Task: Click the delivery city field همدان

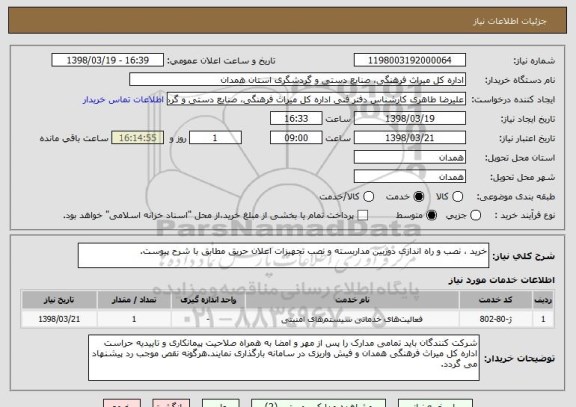Action: tap(410, 177)
